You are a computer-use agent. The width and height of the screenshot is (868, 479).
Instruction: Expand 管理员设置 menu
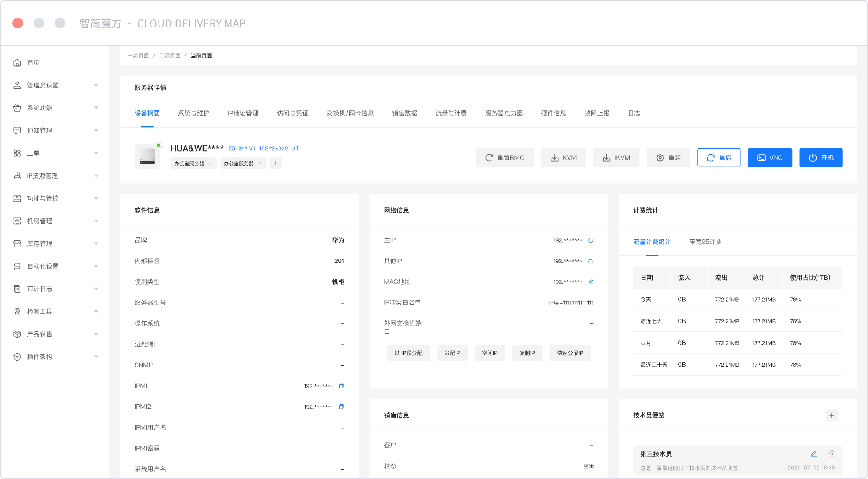55,85
